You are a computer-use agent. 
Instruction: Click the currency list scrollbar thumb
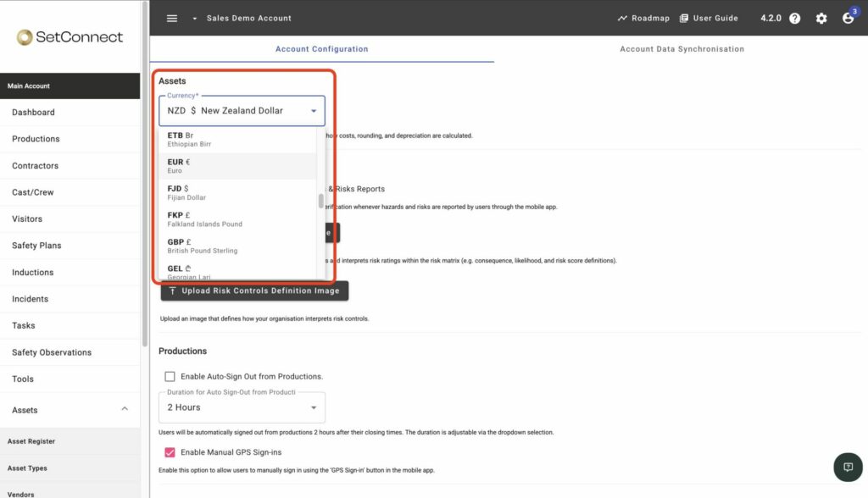[x=321, y=202]
